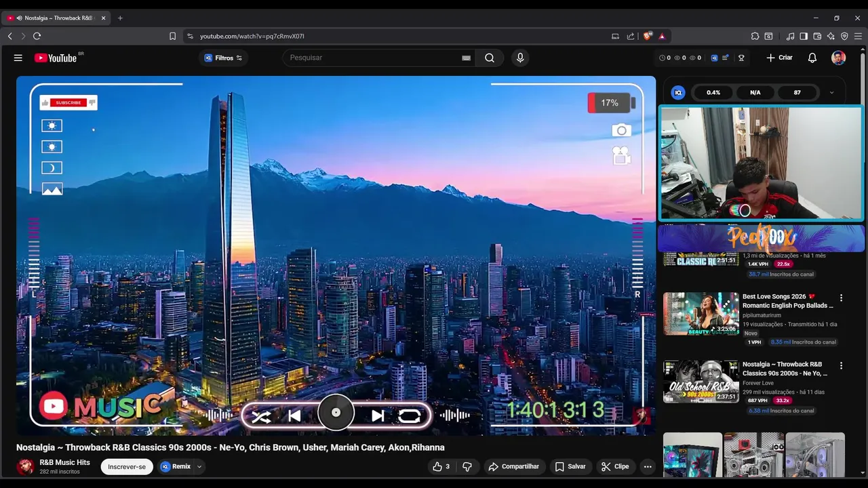This screenshot has width=868, height=488.
Task: Click the 0.4% vidIQ stat pill
Action: point(713,92)
